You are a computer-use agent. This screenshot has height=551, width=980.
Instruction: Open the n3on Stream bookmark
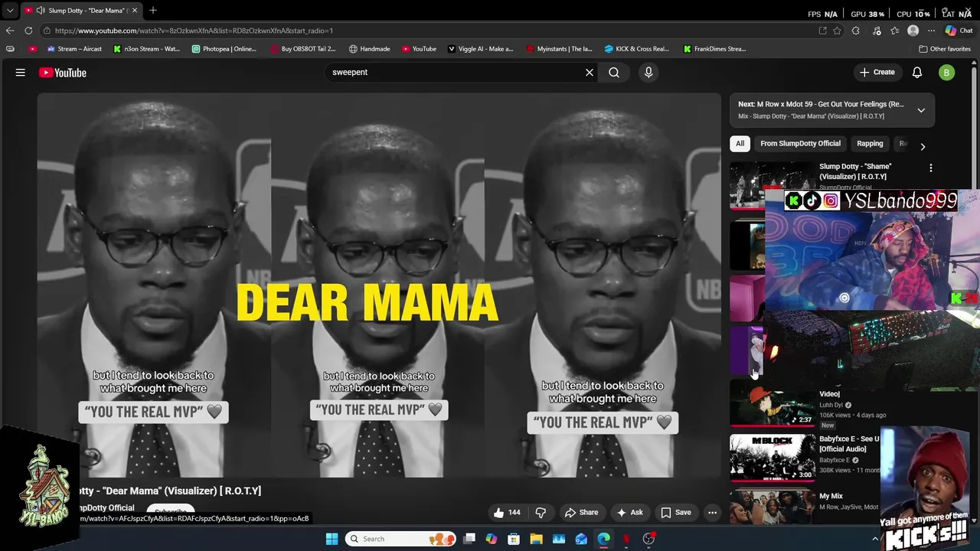146,49
